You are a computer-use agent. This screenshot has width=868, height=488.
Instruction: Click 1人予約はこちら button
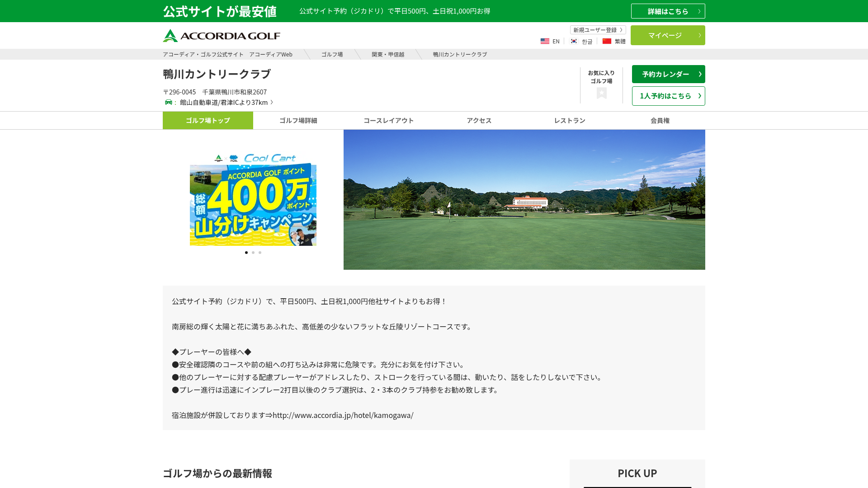pyautogui.click(x=668, y=96)
